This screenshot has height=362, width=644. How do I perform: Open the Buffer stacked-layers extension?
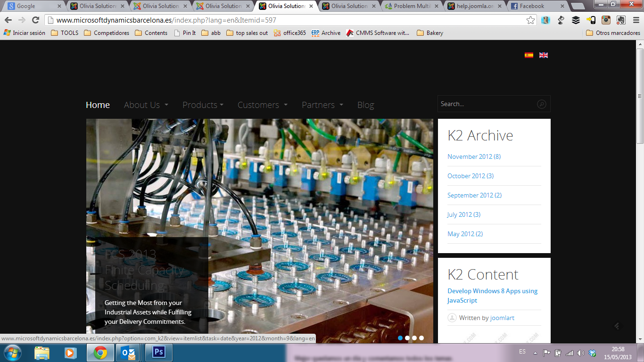coord(576,20)
